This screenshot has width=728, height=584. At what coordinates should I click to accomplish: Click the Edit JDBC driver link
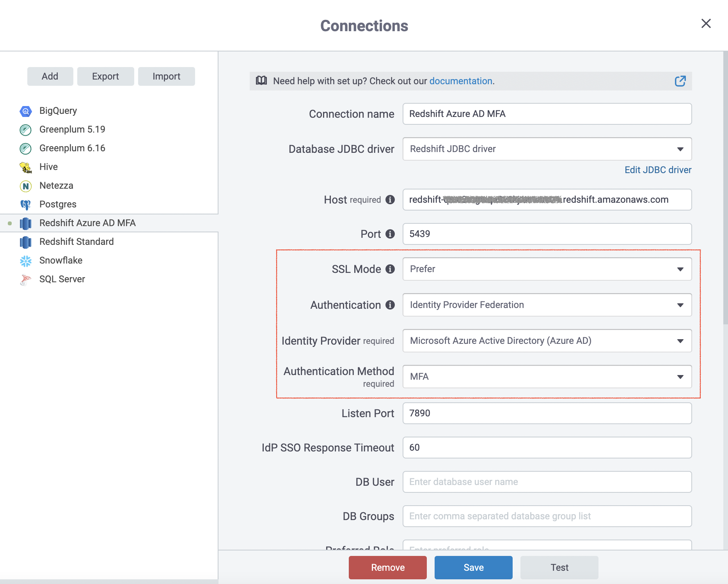(658, 170)
